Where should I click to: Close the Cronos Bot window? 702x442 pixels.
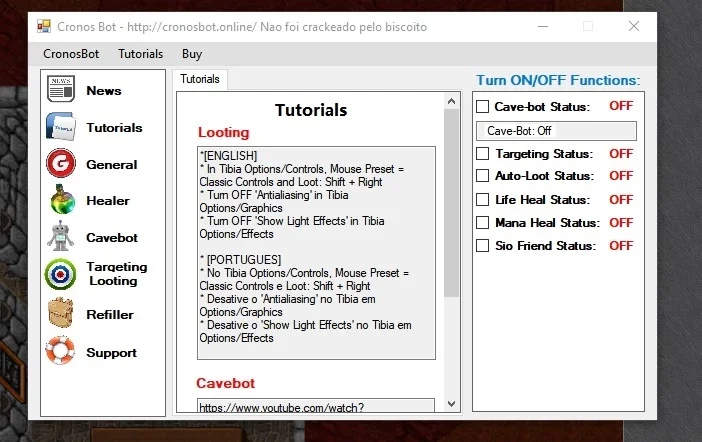[634, 26]
